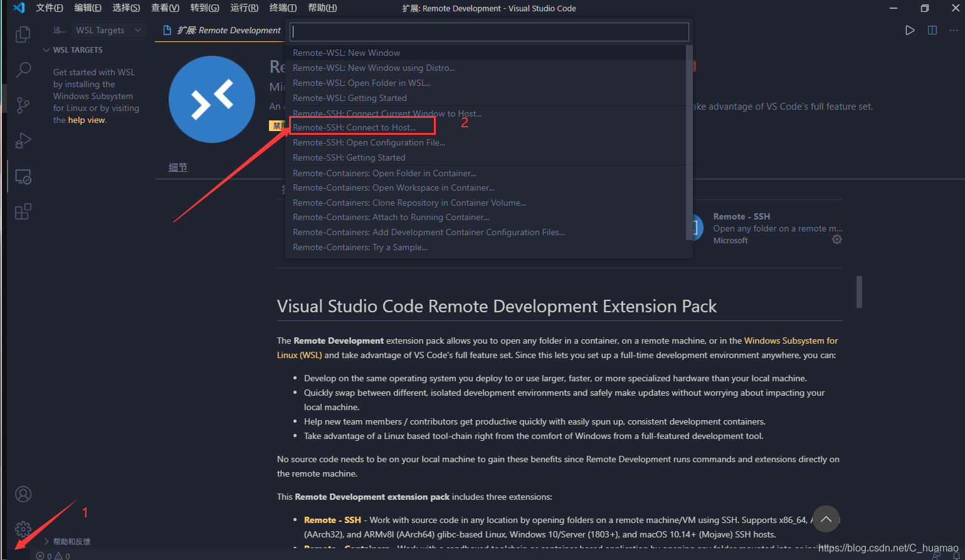Image resolution: width=965 pixels, height=560 pixels.
Task: Open the 查看(V) menu
Action: tap(165, 8)
